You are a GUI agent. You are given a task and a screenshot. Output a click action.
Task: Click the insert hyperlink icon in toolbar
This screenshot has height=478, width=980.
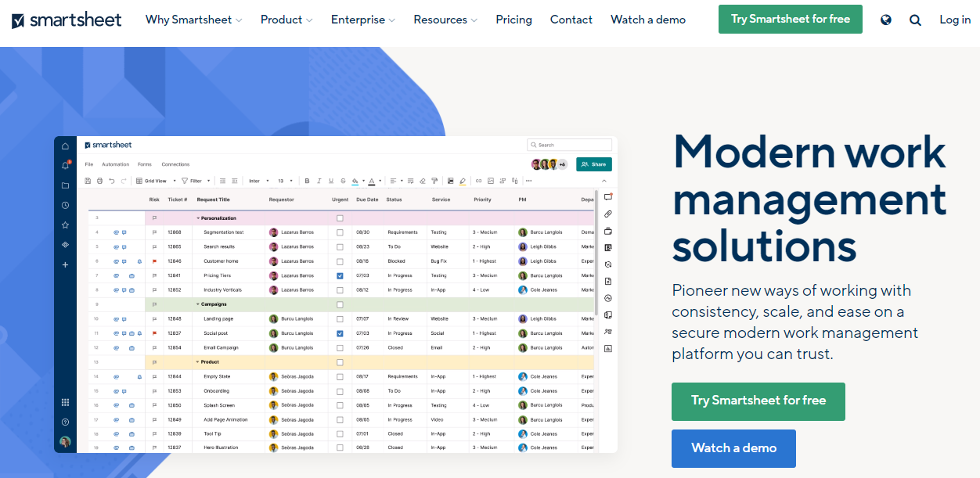coord(479,181)
